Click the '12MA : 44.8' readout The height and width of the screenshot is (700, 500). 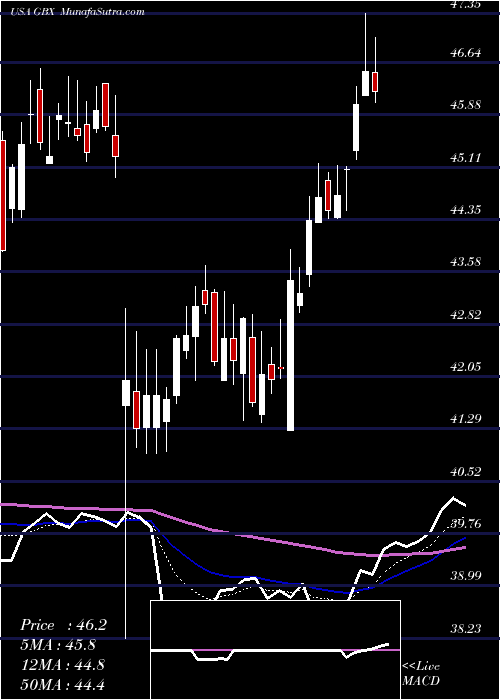(62, 665)
